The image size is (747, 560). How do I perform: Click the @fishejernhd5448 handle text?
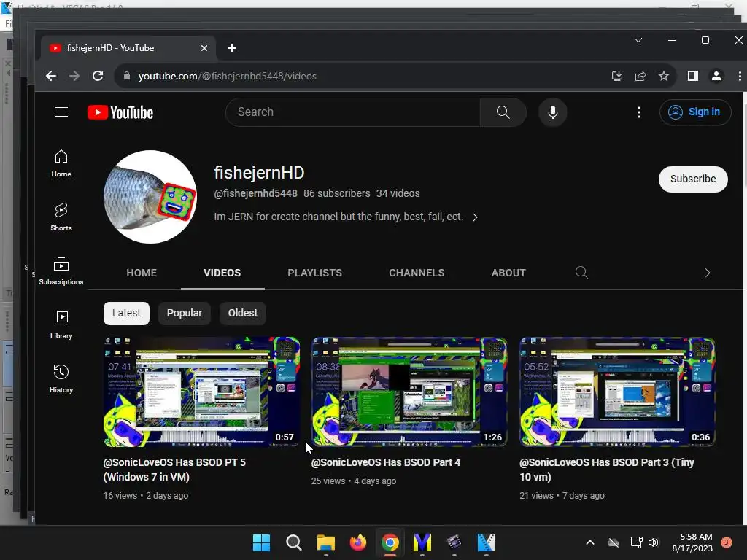[255, 193]
